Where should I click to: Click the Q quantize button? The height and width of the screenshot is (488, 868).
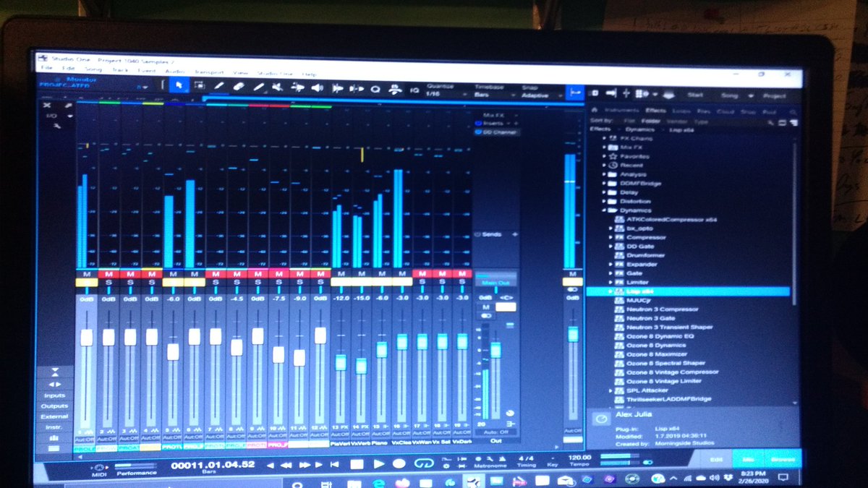375,89
